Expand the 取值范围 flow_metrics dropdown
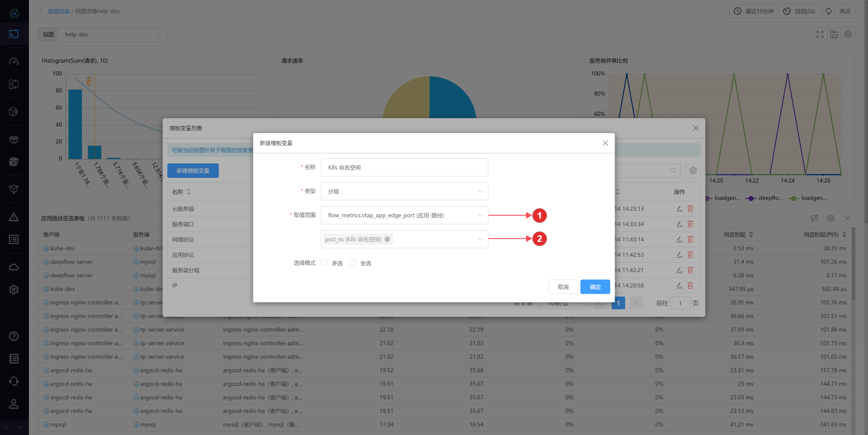The width and height of the screenshot is (868, 435). pyautogui.click(x=404, y=216)
